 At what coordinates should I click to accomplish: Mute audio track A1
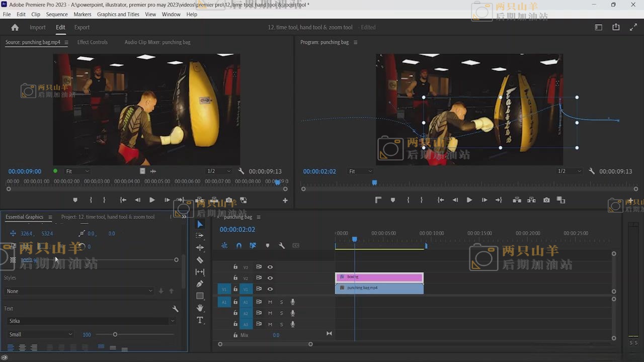pos(270,302)
